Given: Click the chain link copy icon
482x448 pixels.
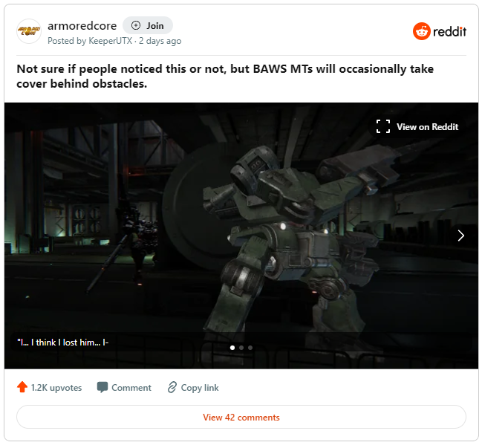Looking at the screenshot, I should [x=172, y=387].
